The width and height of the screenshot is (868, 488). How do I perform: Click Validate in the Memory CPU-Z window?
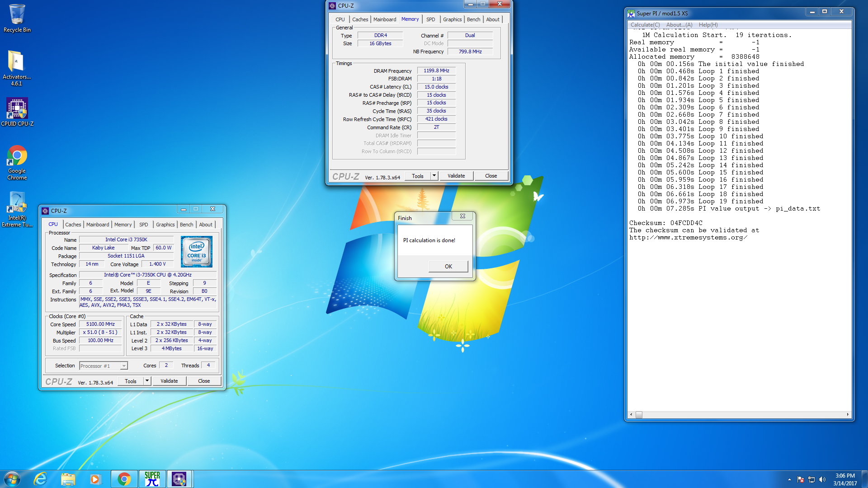(x=456, y=176)
